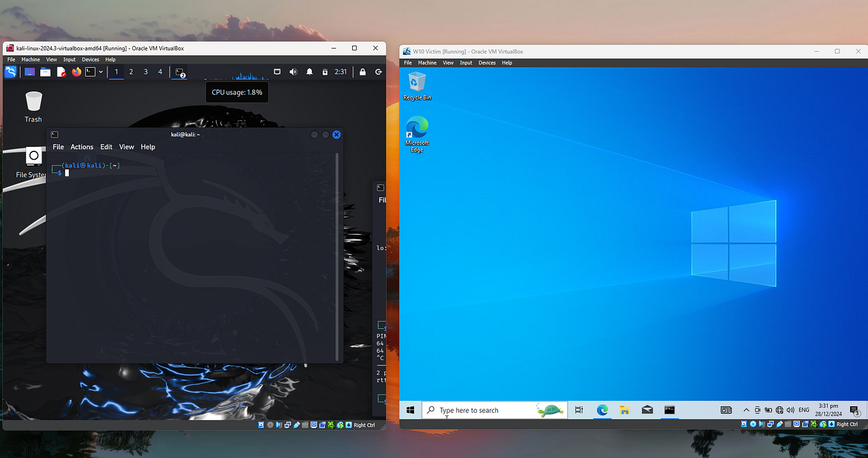Click the Kali volume speaker icon

tap(293, 72)
